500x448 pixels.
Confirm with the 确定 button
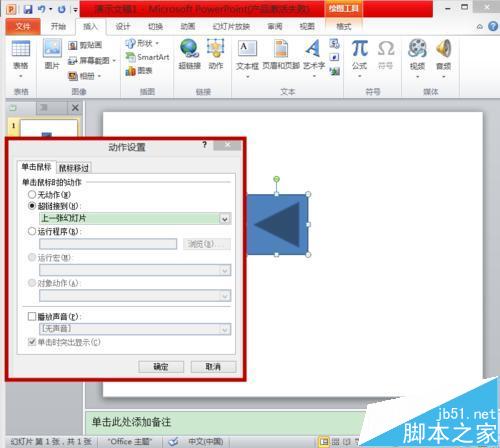point(161,367)
